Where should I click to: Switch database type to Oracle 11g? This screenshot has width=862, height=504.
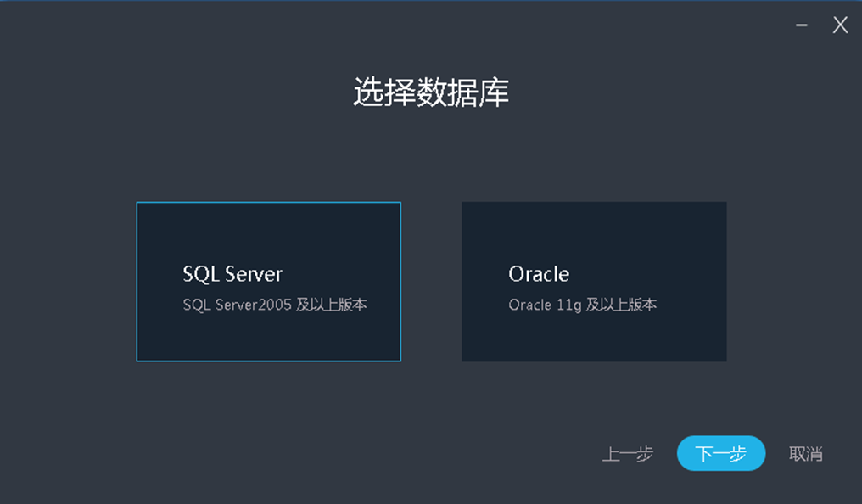pyautogui.click(x=594, y=282)
